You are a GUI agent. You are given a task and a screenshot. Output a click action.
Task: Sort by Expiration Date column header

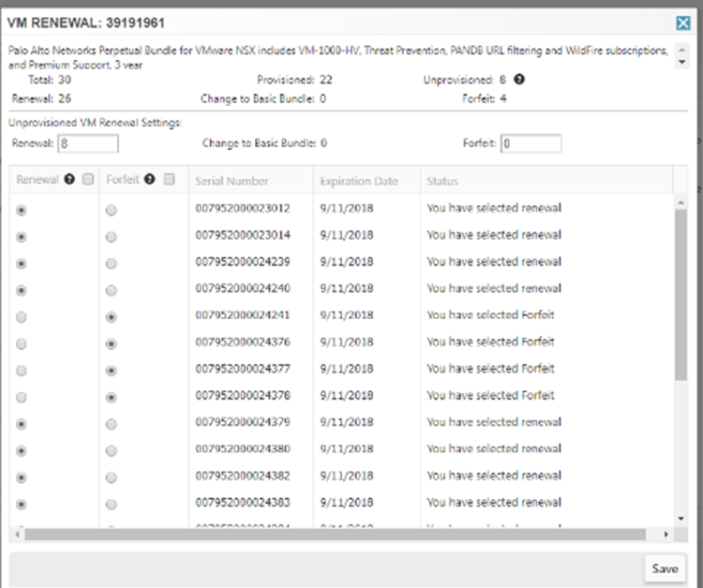click(358, 181)
